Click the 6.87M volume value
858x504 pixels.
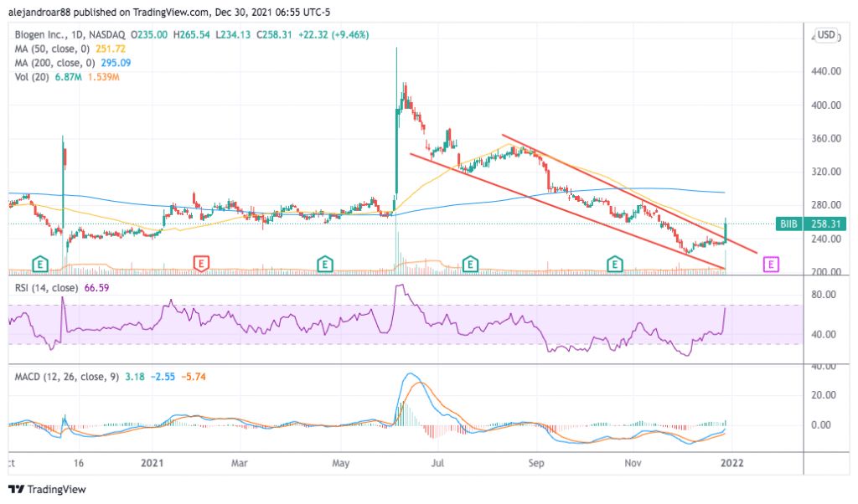(68, 77)
